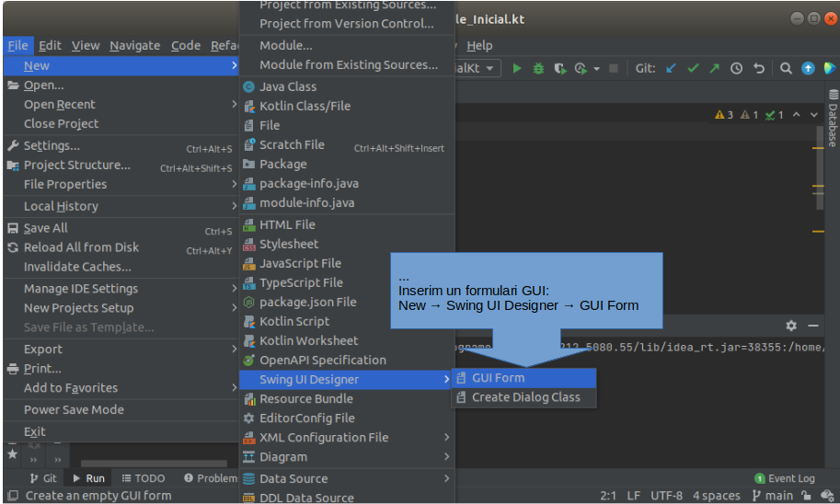Expand Local History submenu

click(121, 206)
